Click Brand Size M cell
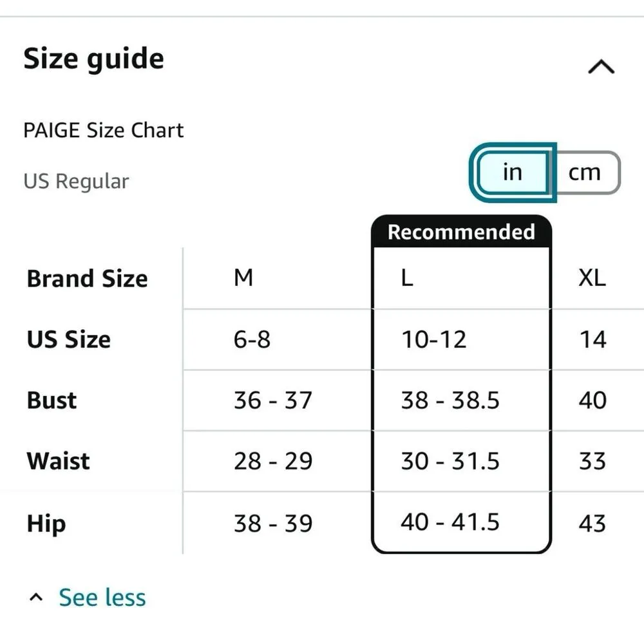644x644 pixels. coord(243,278)
